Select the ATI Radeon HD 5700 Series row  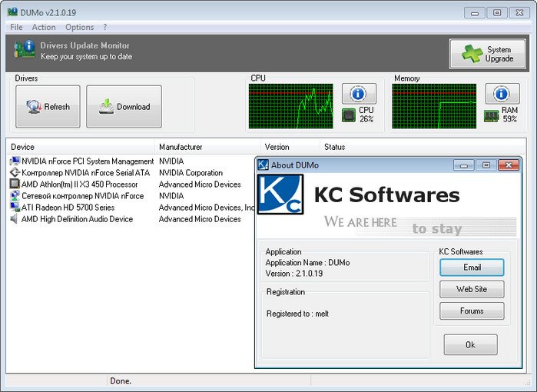click(132, 208)
